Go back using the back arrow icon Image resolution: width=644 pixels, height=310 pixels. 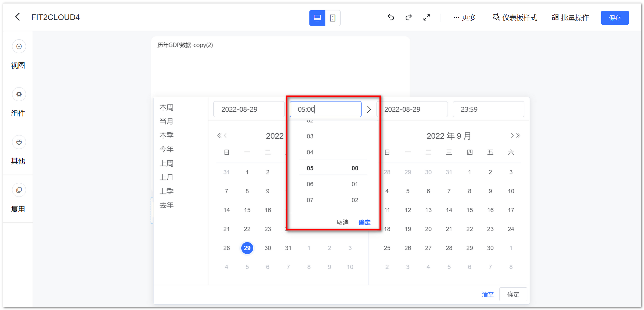click(x=17, y=17)
